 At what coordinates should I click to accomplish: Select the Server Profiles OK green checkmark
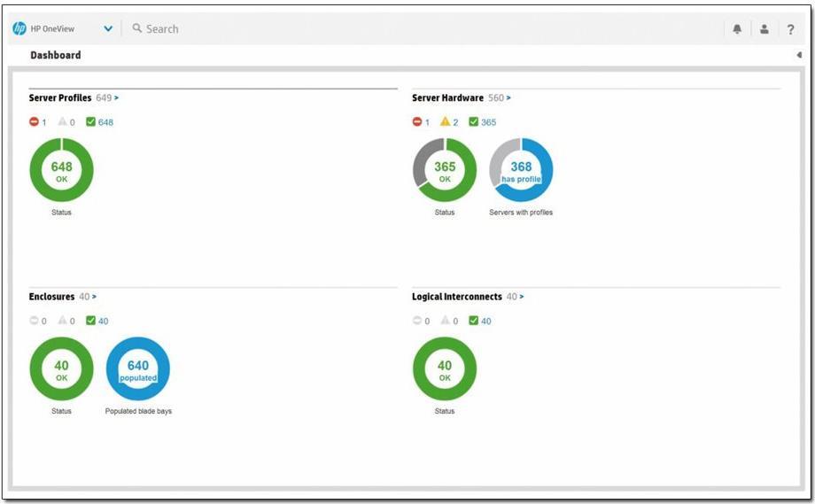[x=90, y=122]
